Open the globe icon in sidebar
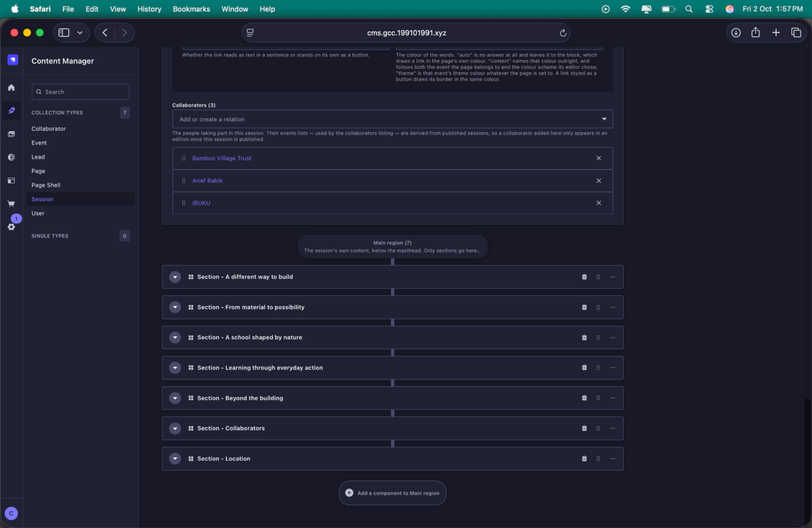Viewport: 812px width, 528px height. tap(12, 157)
